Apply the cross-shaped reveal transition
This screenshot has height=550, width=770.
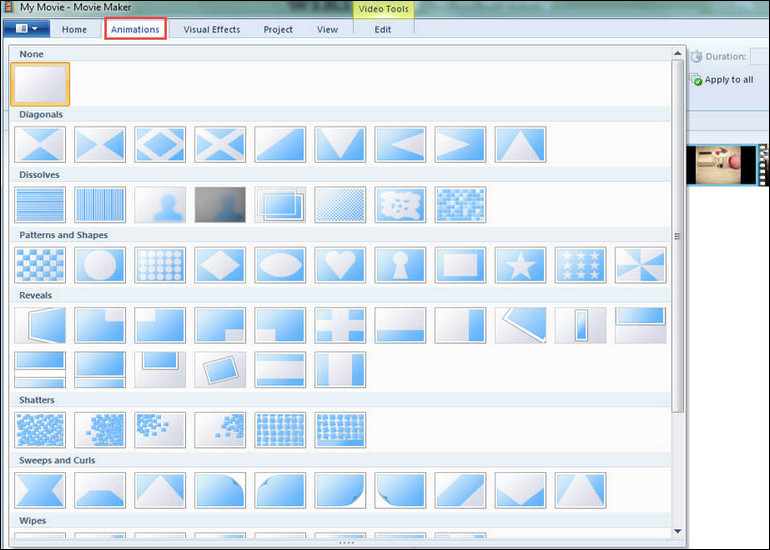click(340, 326)
